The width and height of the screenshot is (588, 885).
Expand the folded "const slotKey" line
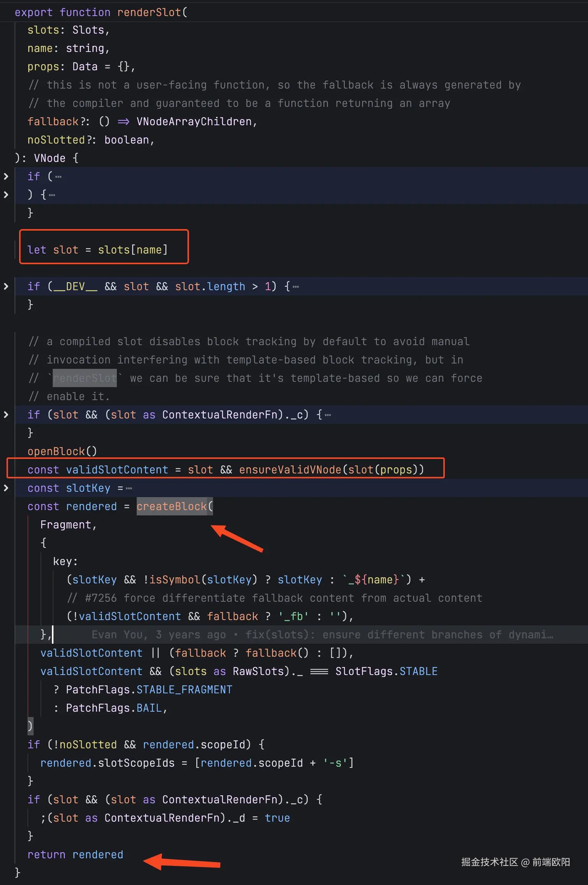6,488
